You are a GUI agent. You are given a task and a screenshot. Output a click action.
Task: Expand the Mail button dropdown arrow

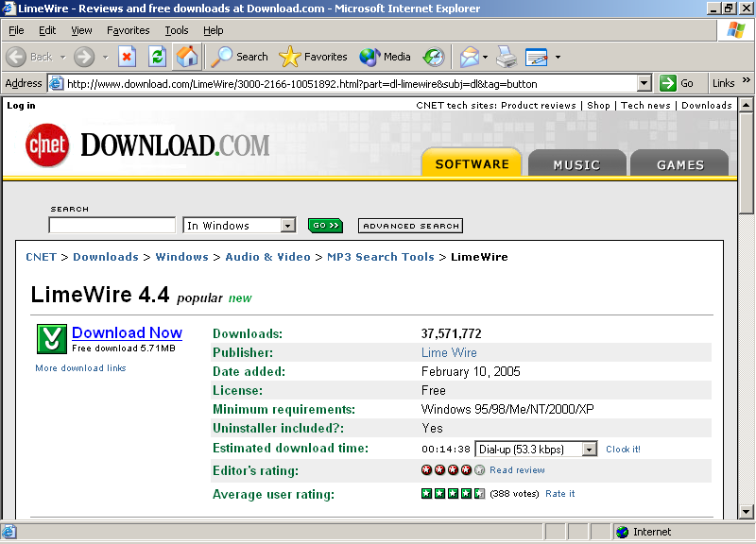pyautogui.click(x=485, y=57)
